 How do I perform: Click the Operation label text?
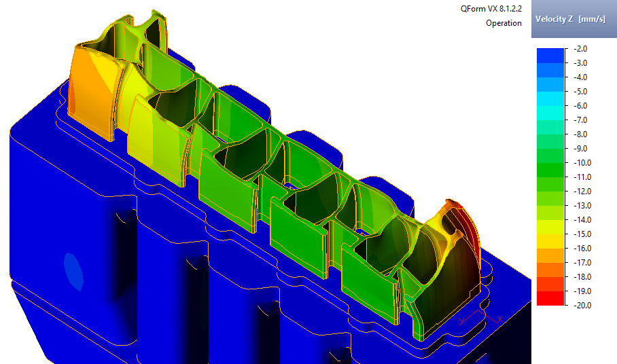point(504,23)
